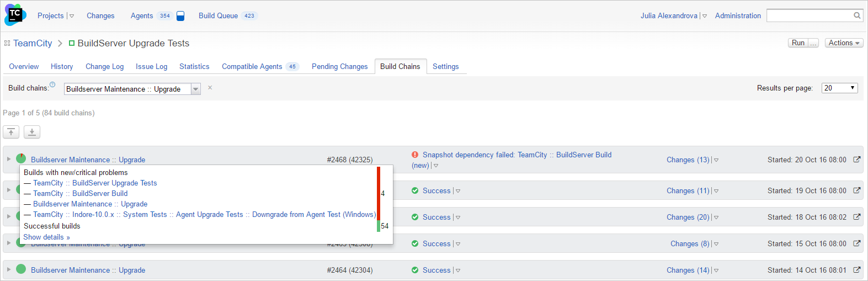This screenshot has height=281, width=868.
Task: Click the TeamCity logo
Action: pos(15,15)
